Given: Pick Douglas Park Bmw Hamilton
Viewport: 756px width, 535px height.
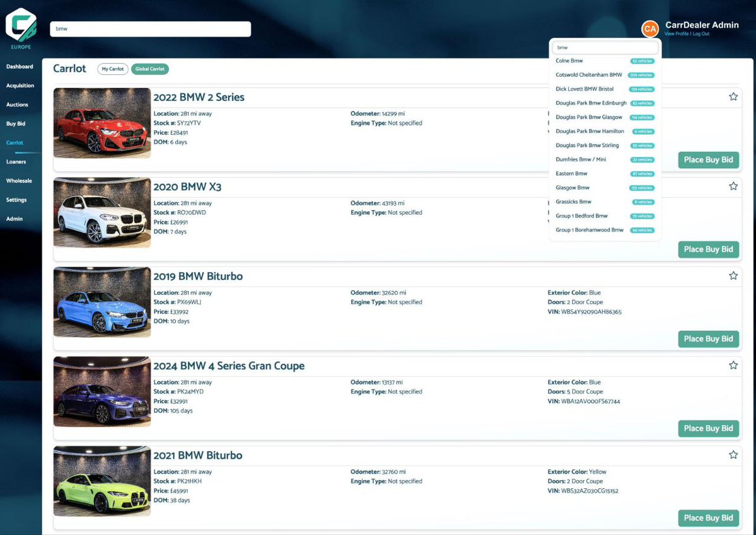Looking at the screenshot, I should tap(605, 132).
